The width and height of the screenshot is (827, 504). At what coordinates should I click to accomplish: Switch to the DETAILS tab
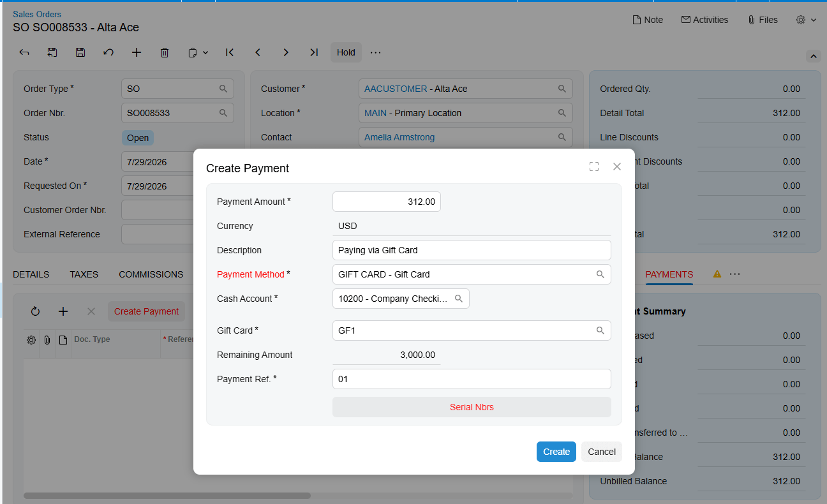click(31, 274)
